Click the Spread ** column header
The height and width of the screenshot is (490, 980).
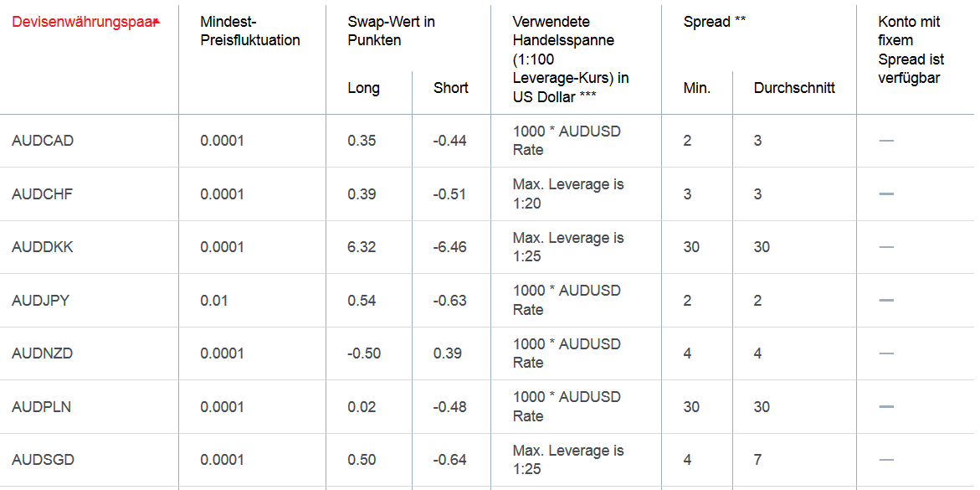tap(715, 22)
